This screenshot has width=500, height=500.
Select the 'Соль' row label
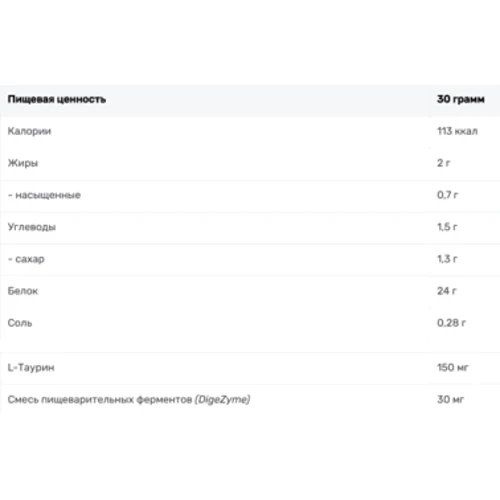[20, 323]
